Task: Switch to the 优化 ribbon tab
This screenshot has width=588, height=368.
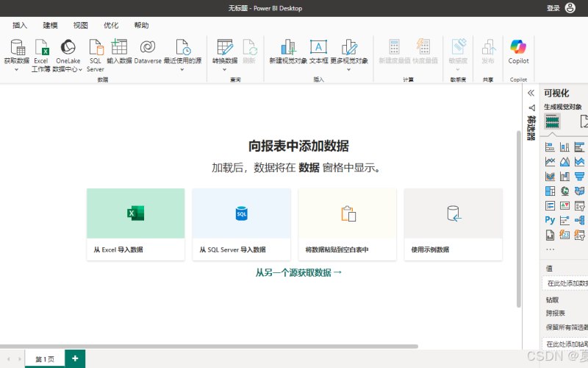Action: coord(111,25)
